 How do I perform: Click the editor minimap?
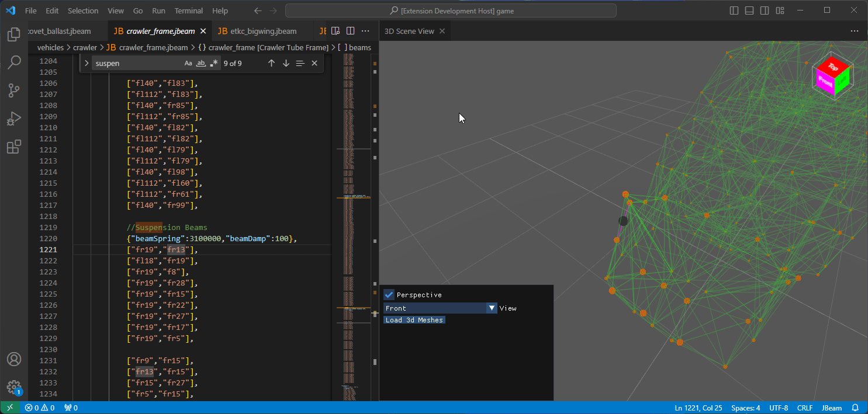click(x=354, y=227)
